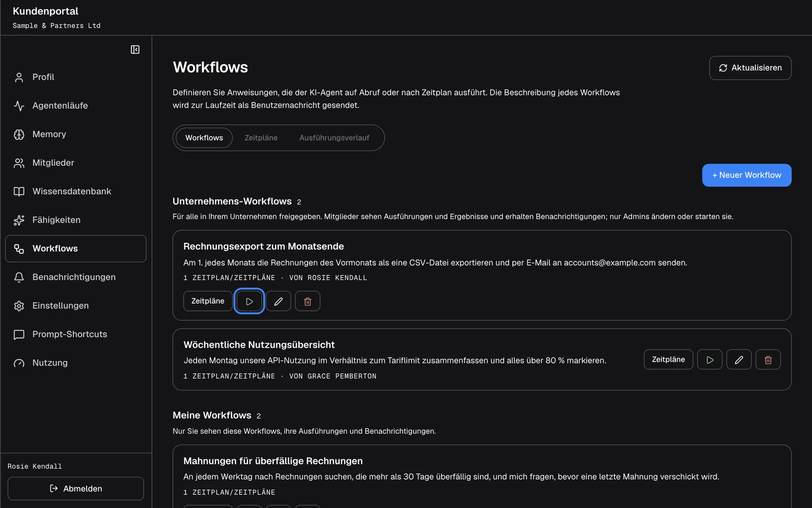Delete the Rechnungsexport zum Monatsende workflow
The width and height of the screenshot is (812, 508).
(308, 301)
